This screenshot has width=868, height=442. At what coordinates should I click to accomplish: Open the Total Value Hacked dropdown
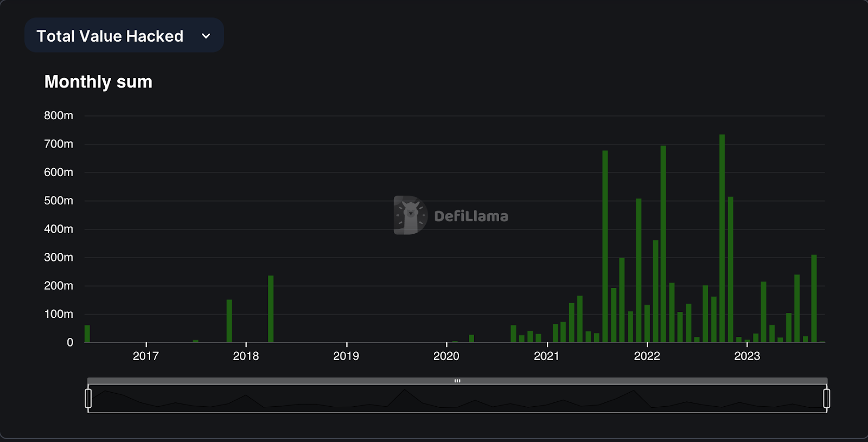[124, 36]
